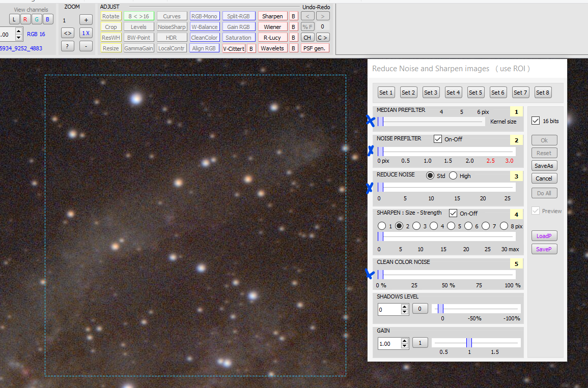This screenshot has height=388, width=588.
Task: Open the V-Cittert deconvolution tool
Action: (x=234, y=49)
